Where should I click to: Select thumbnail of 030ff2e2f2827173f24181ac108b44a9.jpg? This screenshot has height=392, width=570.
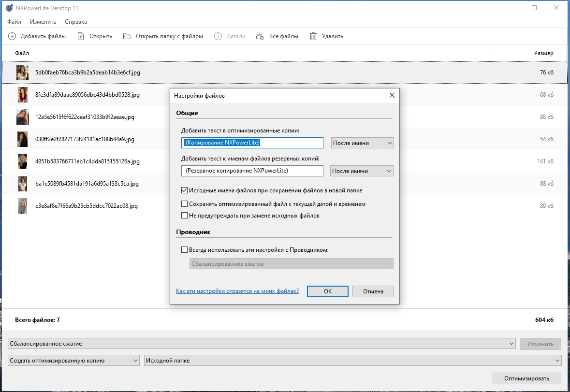coord(23,139)
